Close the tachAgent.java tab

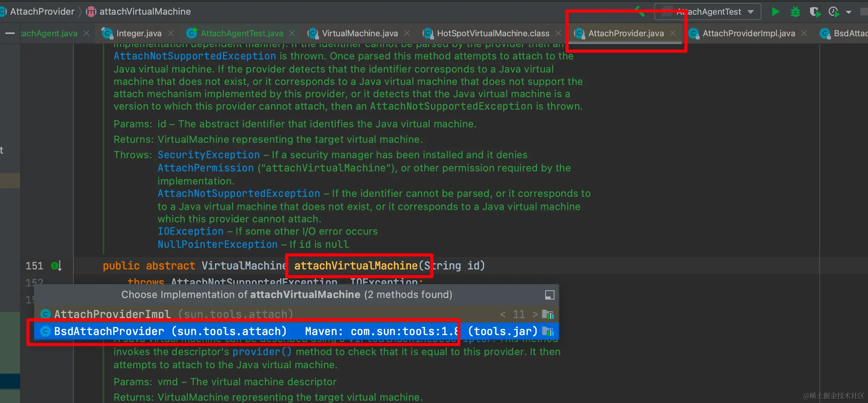87,34
